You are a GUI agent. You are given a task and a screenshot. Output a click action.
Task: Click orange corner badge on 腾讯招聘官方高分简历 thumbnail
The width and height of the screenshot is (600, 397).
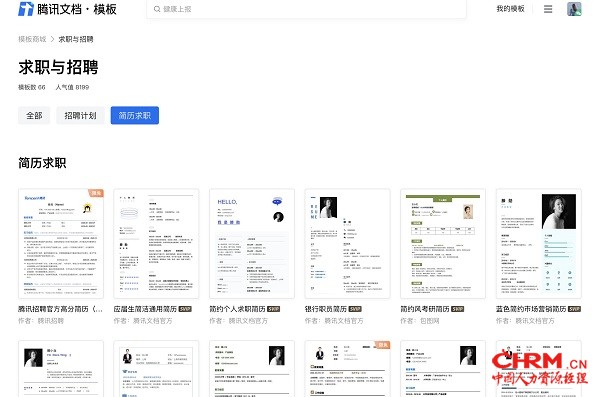(x=96, y=193)
